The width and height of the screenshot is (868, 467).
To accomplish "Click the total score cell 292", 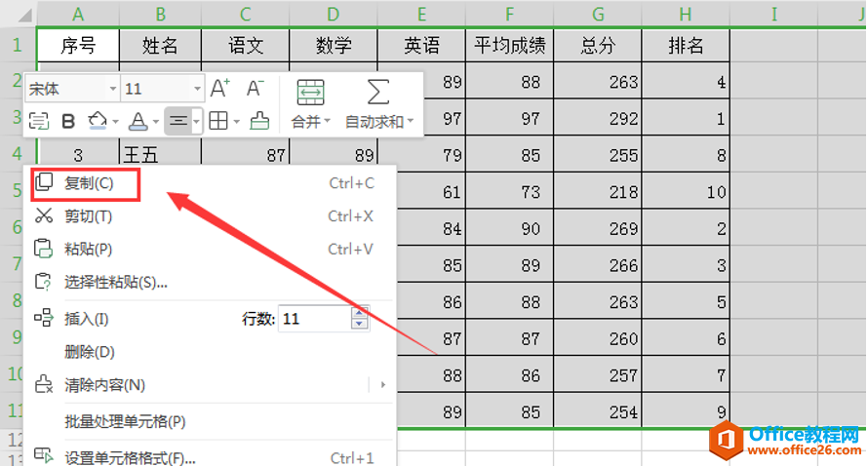I will point(598,118).
